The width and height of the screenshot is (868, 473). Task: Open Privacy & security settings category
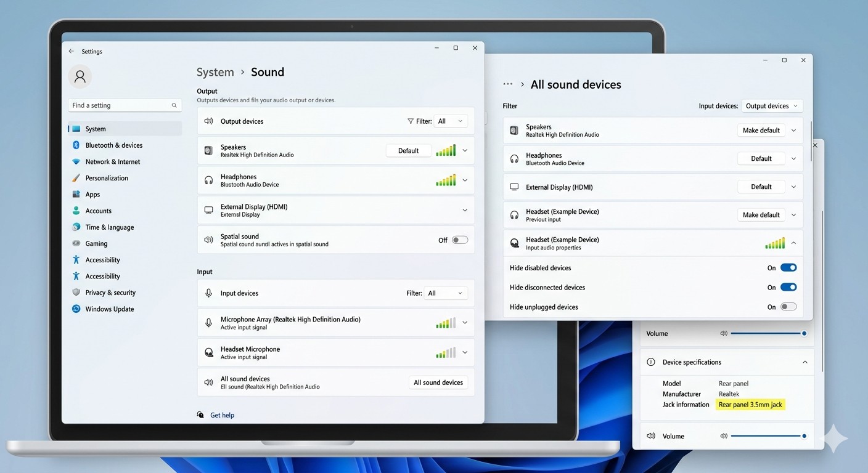(110, 293)
